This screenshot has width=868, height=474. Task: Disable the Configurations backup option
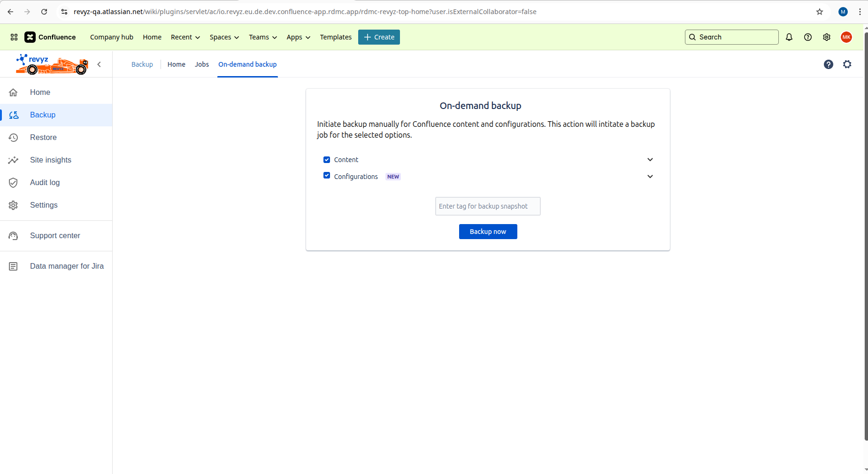coord(327,175)
